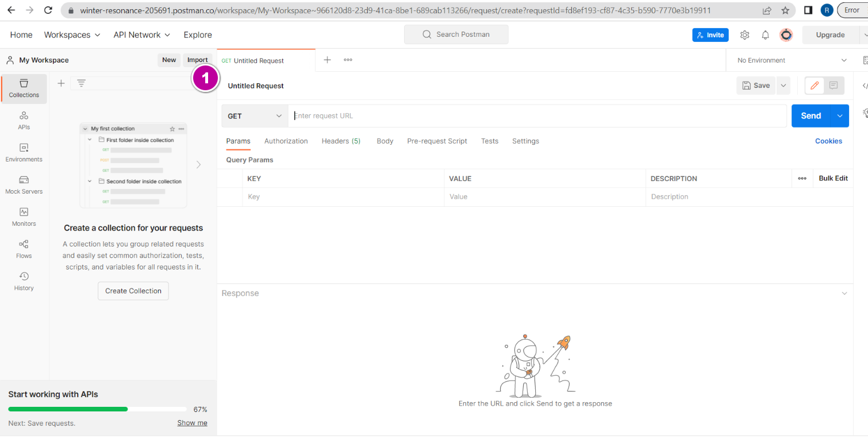Click the Bulk Edit link

(833, 178)
